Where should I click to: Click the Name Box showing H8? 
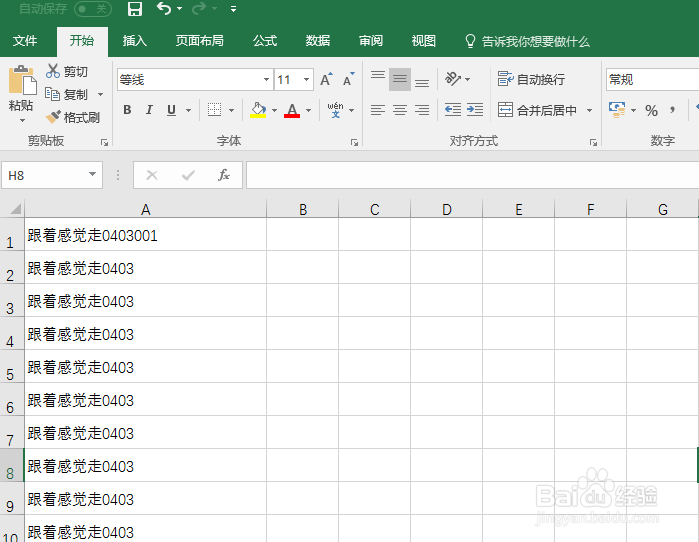[x=52, y=175]
